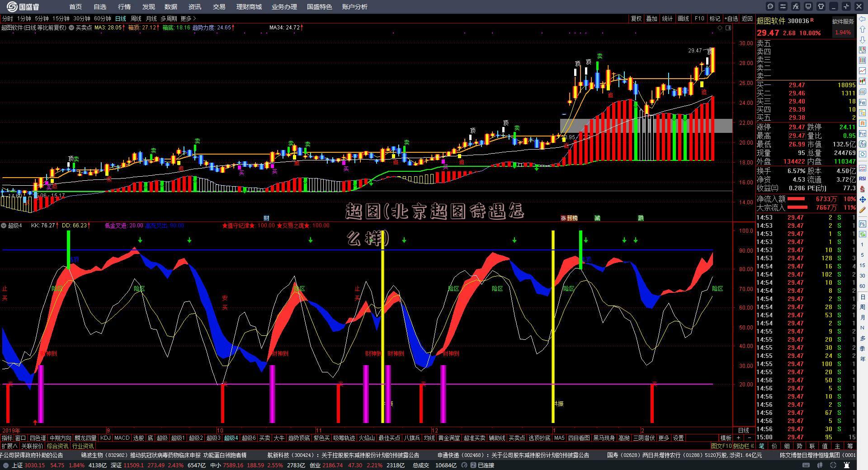Screen dimensions: 868x470
Task: Toggle the chart panel layout icon
Action: pos(728,28)
